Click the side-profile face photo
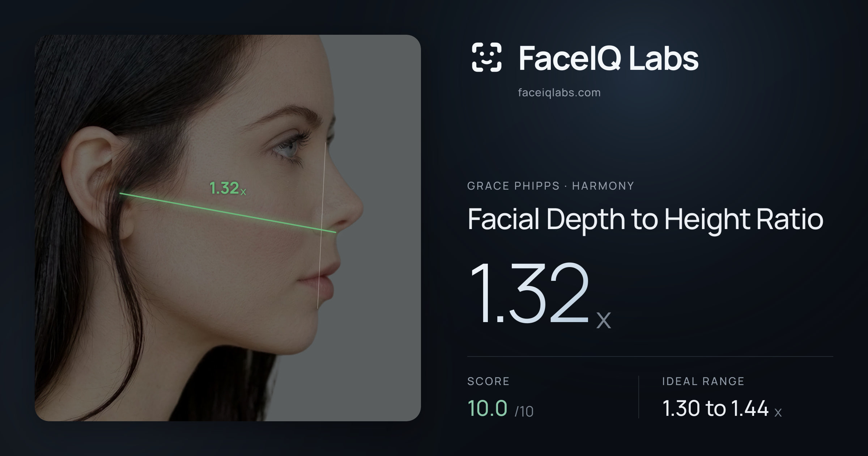 click(228, 228)
